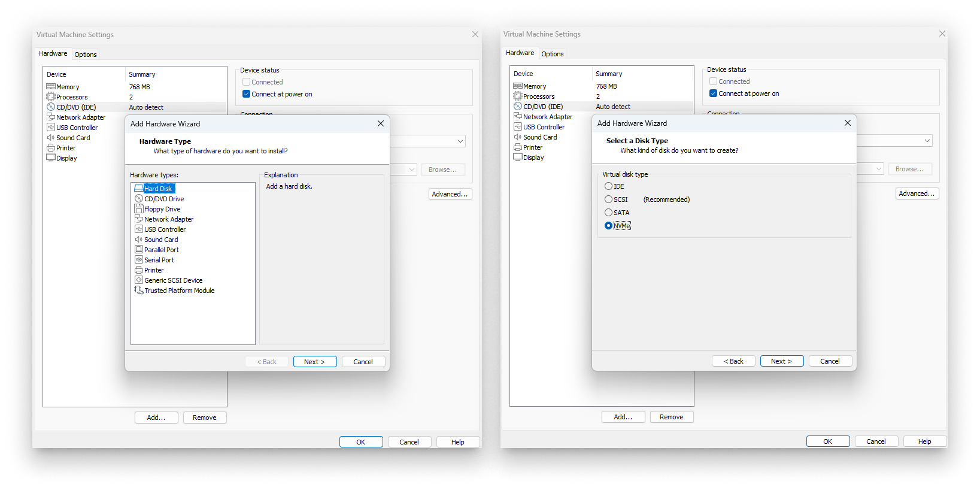Choose the Floppy Drive icon in wizard list
This screenshot has width=980, height=487.
pyautogui.click(x=139, y=208)
